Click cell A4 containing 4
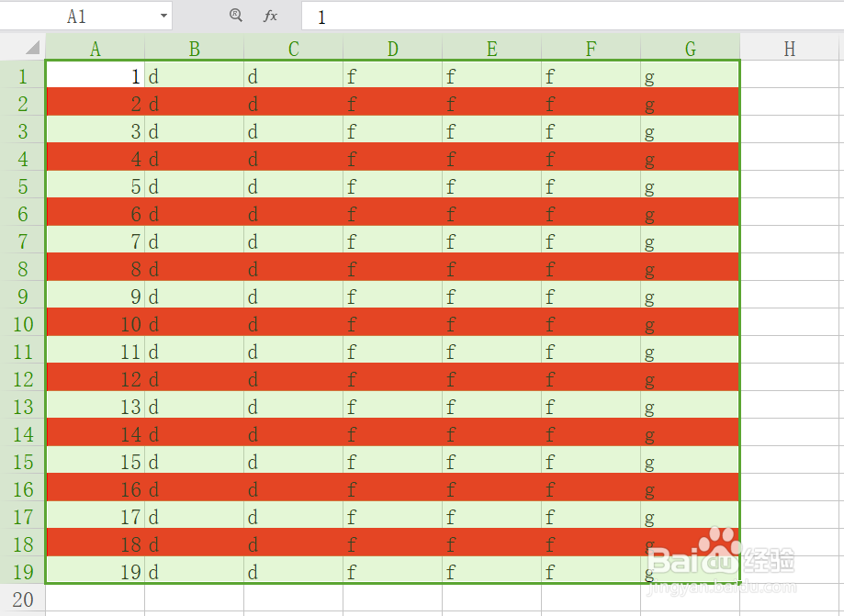844x616 pixels. (96, 157)
